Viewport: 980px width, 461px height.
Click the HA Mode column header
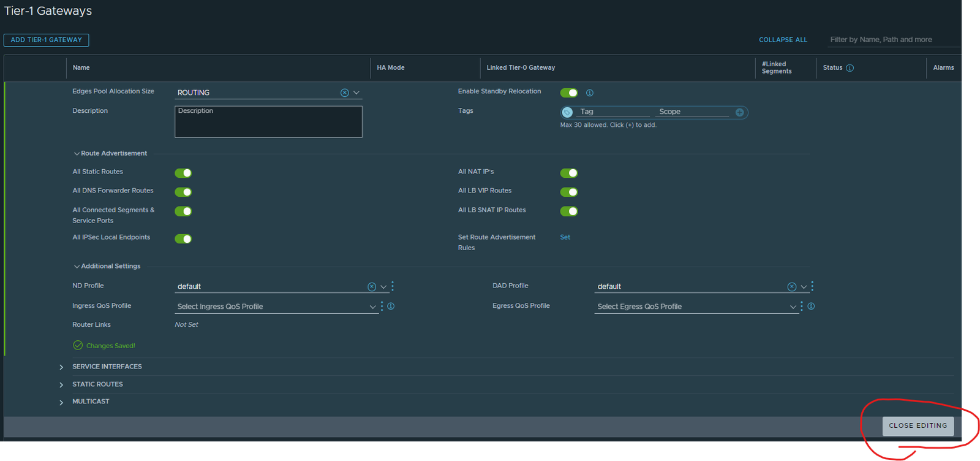[391, 68]
